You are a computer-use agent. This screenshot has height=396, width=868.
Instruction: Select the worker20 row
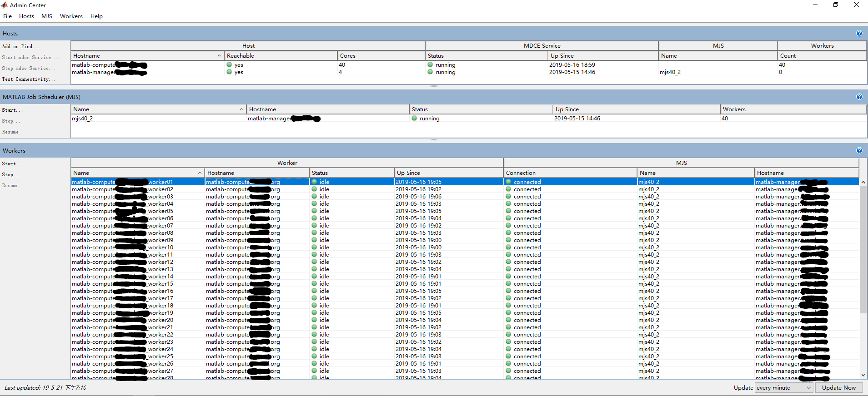[x=465, y=320]
